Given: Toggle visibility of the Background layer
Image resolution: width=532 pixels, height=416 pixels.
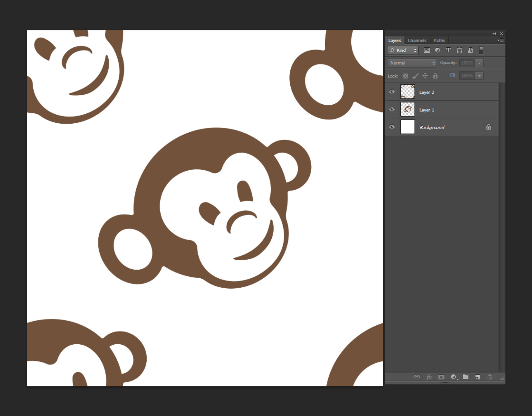Looking at the screenshot, I should [392, 127].
